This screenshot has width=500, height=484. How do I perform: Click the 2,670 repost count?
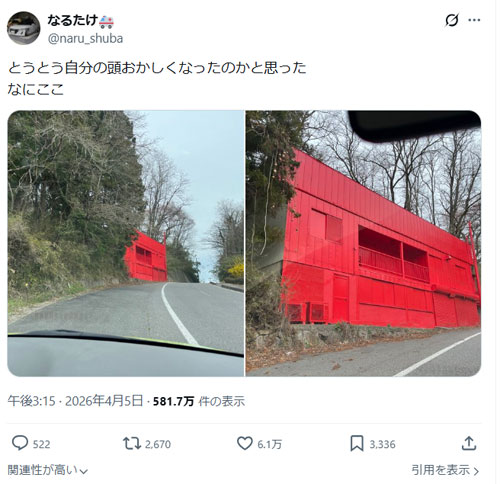coord(158,444)
